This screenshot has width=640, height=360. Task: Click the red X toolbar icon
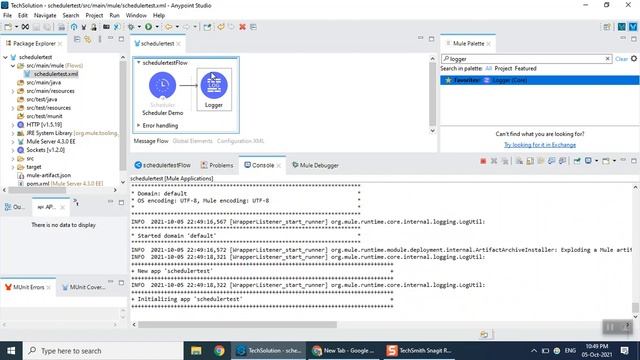(242, 27)
